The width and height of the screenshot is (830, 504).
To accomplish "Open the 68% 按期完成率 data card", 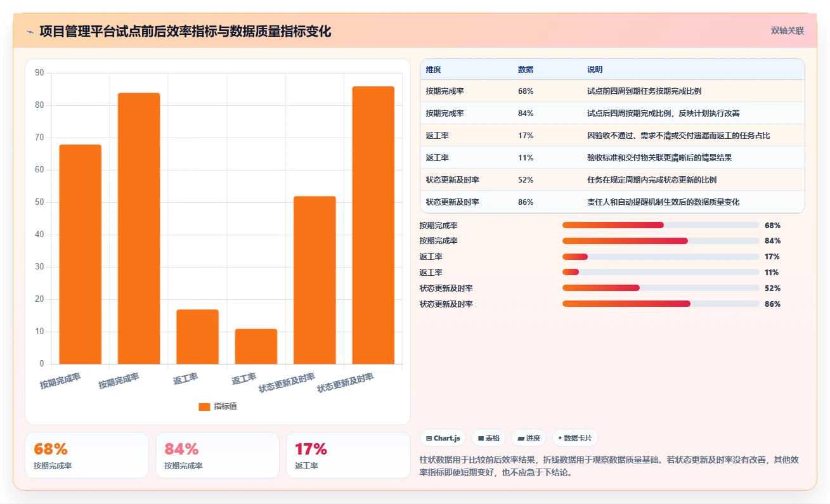I will pyautogui.click(x=87, y=455).
